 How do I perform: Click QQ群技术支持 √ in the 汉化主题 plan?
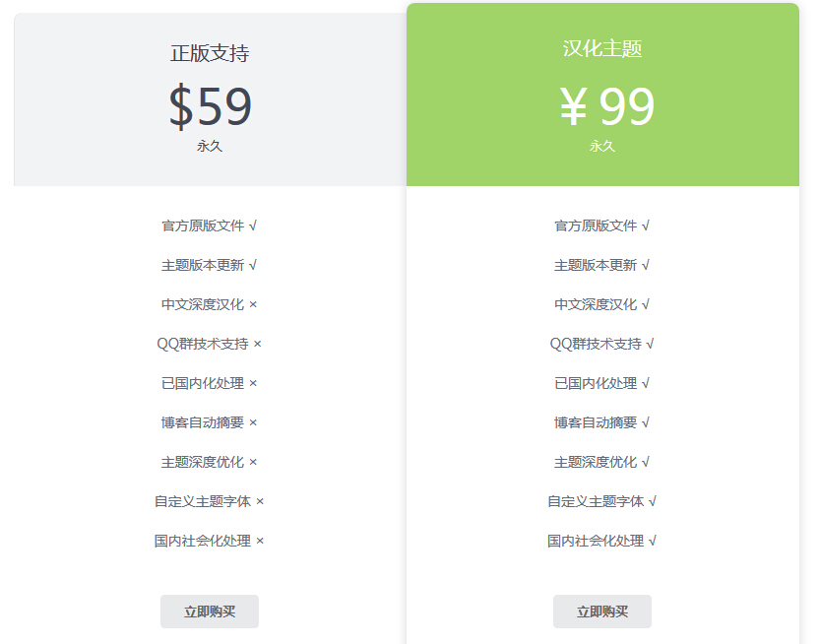tap(602, 344)
